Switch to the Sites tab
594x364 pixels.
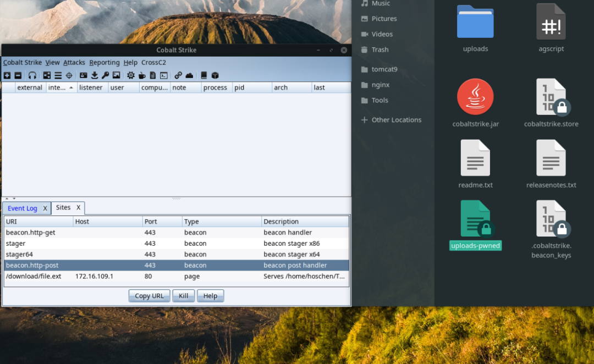point(63,207)
